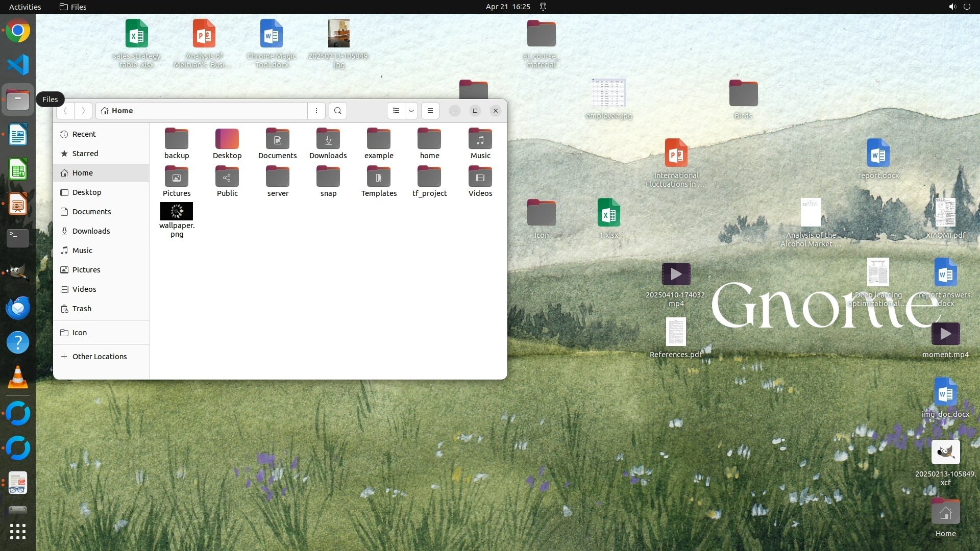Open the Downloads folder icon
Image resolution: width=980 pixels, height=551 pixels.
[328, 139]
